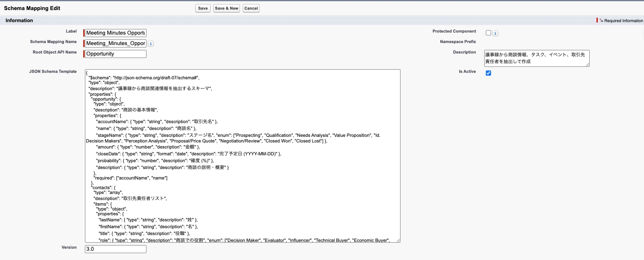644x260 pixels.
Task: Click the "role" property line
Action: pos(244,240)
